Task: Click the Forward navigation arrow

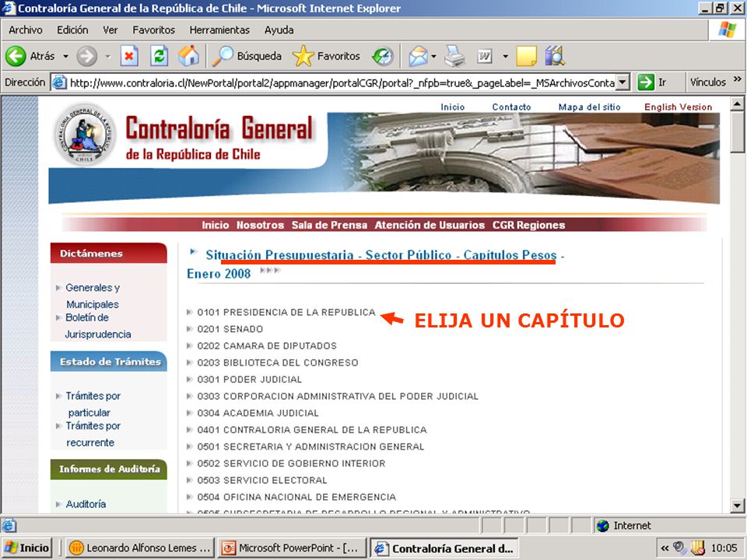Action: point(86,56)
